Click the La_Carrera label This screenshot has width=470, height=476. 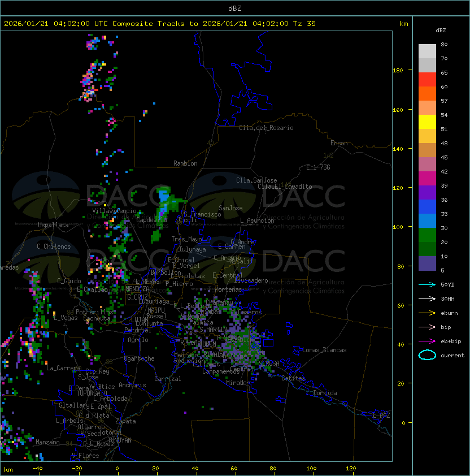63,368
